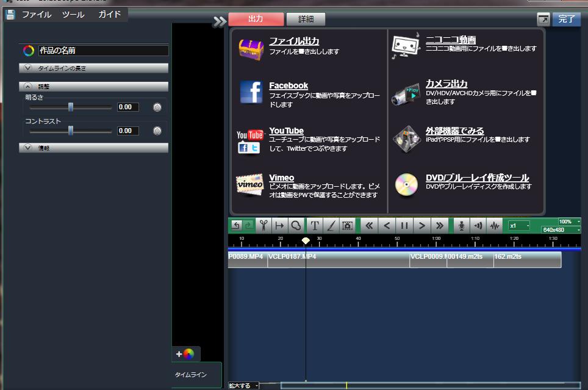Click the 明るさ value field
This screenshot has height=390, width=588.
128,107
